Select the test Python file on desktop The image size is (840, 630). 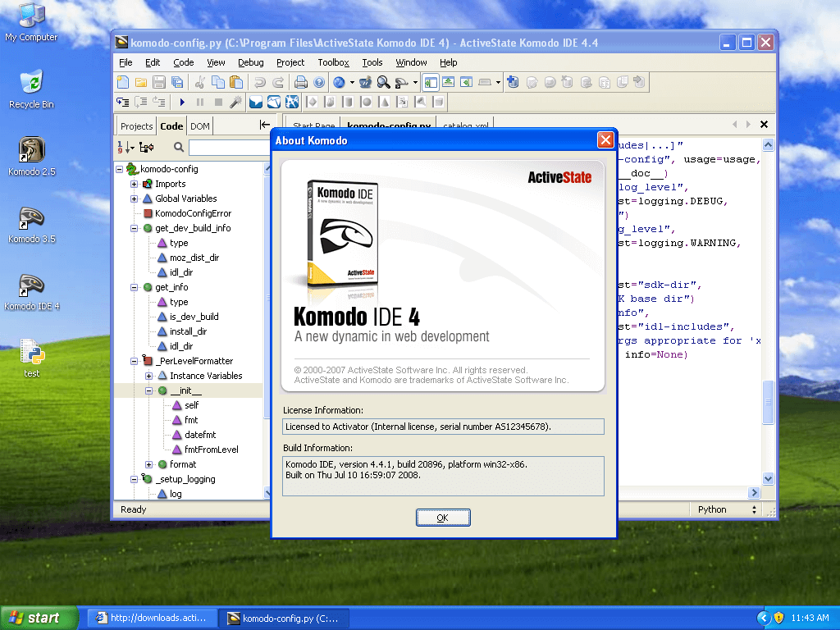tap(32, 358)
